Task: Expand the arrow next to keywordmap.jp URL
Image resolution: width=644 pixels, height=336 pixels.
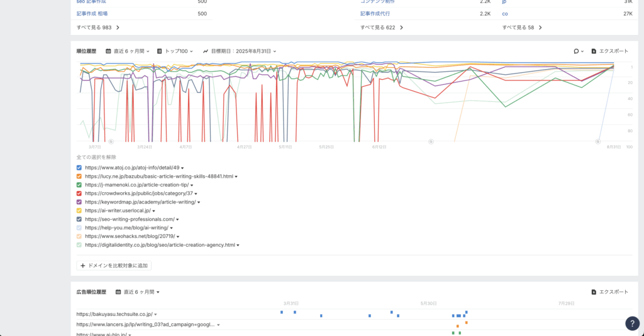Action: click(x=199, y=203)
